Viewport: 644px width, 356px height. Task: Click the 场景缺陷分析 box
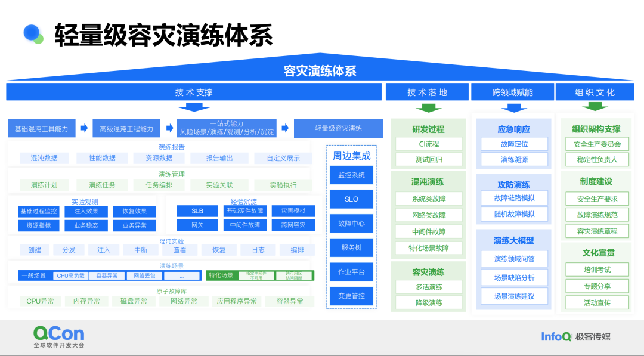click(514, 277)
